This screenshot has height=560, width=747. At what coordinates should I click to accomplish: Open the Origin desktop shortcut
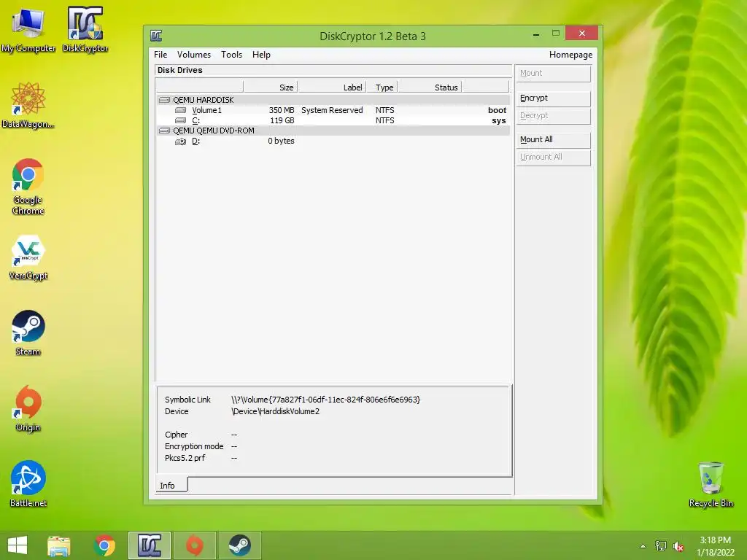point(28,408)
